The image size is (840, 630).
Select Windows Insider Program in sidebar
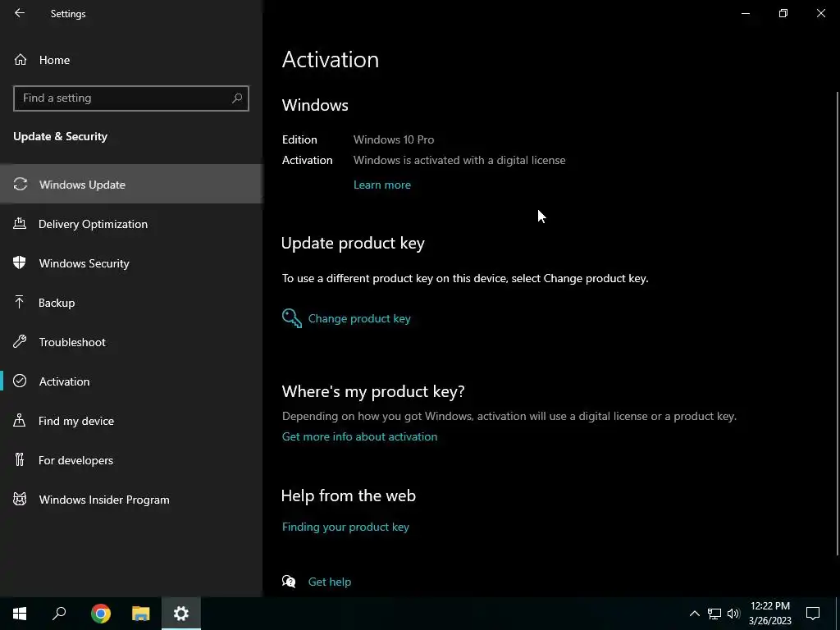(131, 500)
